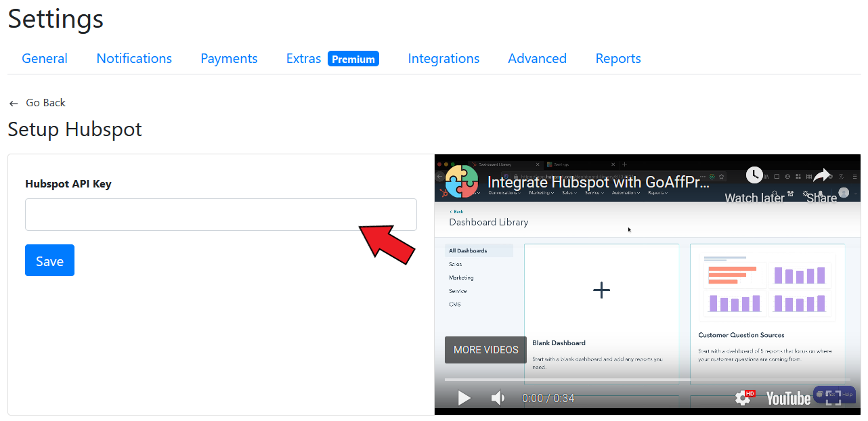Open YouTube video settings gear

pyautogui.click(x=743, y=398)
